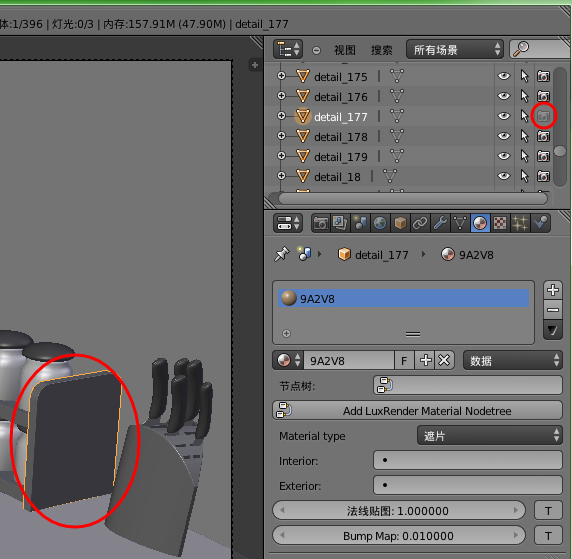Toggle selectability arrow for detail_175

[524, 76]
